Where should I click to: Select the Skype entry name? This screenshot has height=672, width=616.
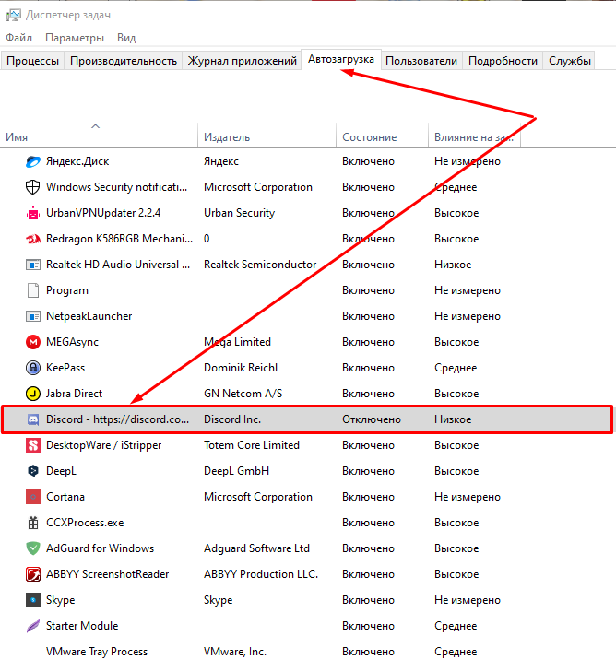click(x=60, y=600)
